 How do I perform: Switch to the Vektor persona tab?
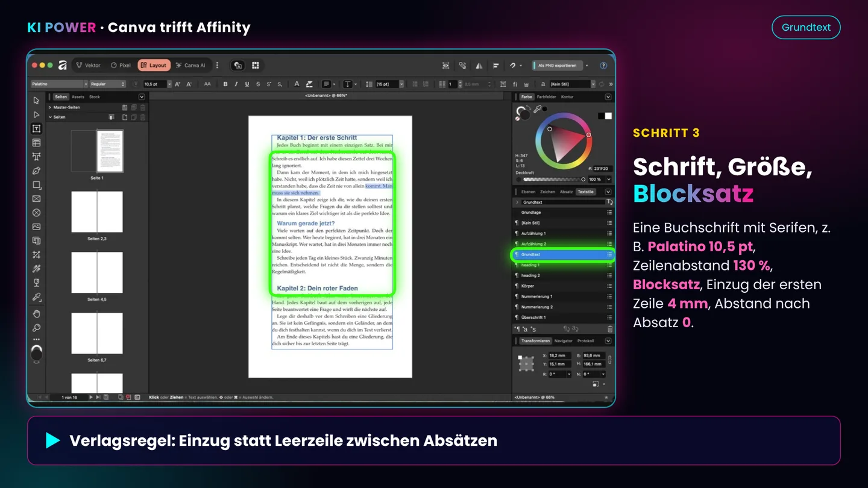tap(89, 65)
